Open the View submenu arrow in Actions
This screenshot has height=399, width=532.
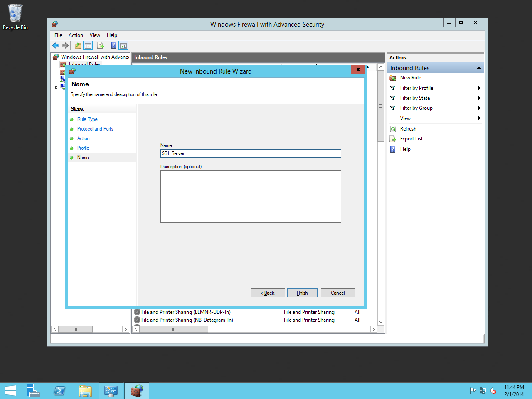click(x=479, y=118)
